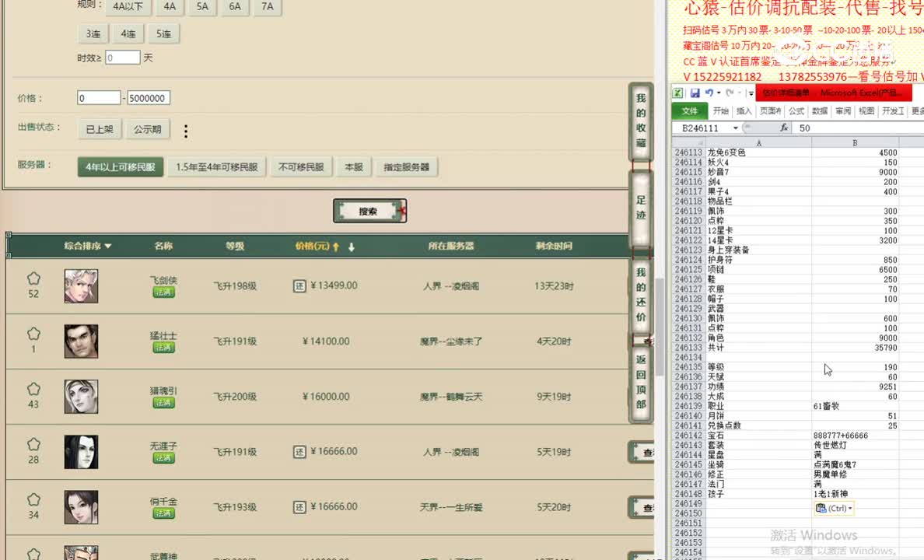Open 俏千金 character avatar
The image size is (924, 560).
[81, 507]
